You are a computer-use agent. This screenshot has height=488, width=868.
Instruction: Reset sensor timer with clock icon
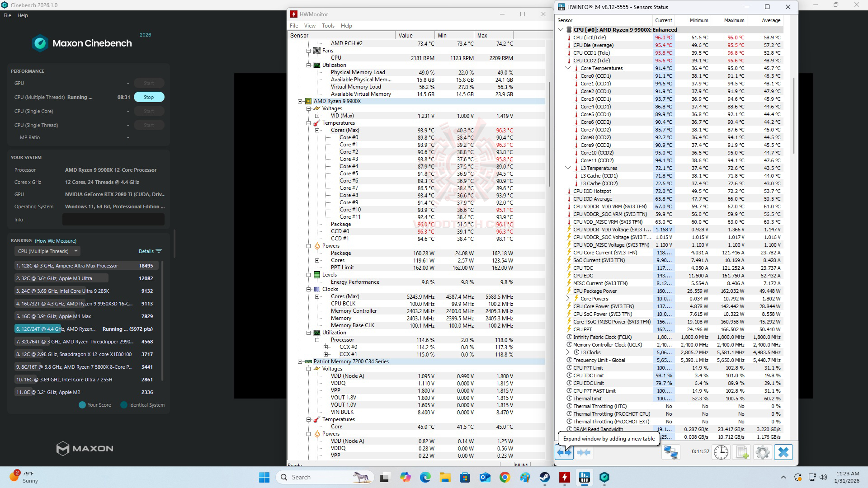[x=721, y=452]
